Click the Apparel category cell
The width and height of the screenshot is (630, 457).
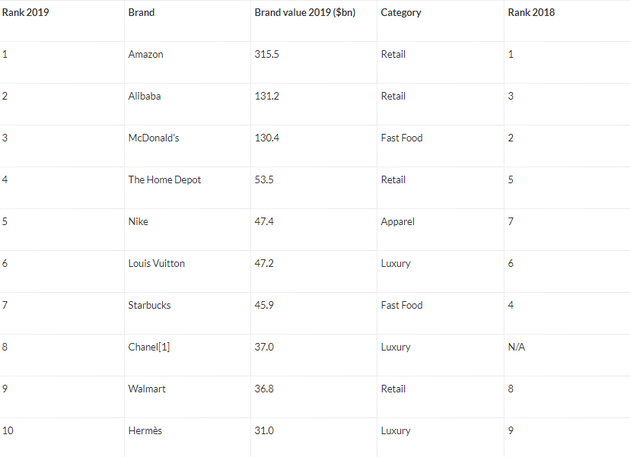397,221
